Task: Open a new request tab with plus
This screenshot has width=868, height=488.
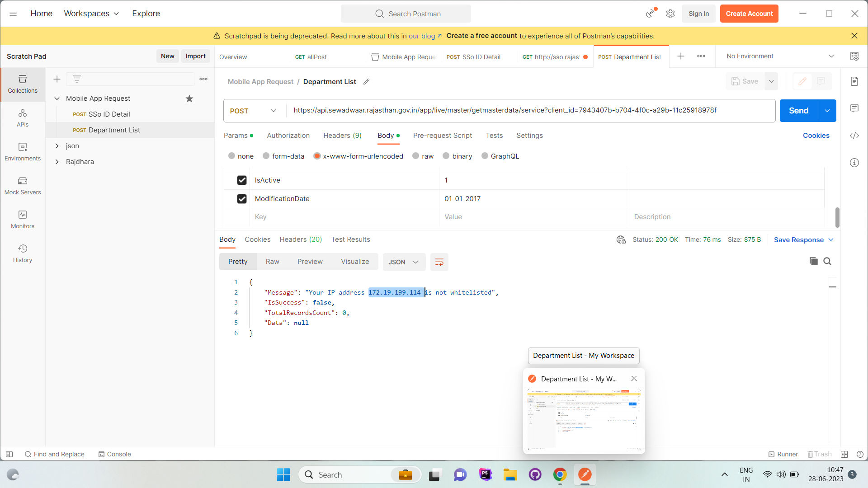Action: 681,56
